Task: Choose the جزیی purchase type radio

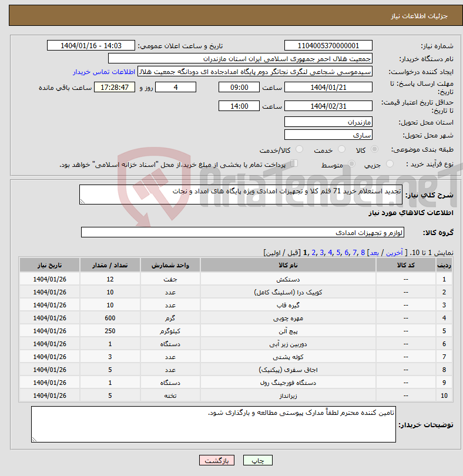Action: pyautogui.click(x=390, y=164)
